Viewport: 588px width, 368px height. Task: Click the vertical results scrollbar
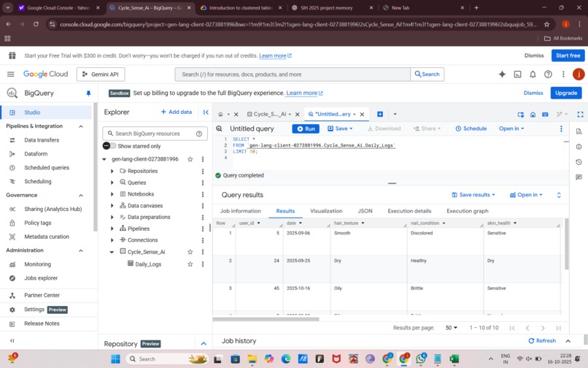[x=566, y=244]
